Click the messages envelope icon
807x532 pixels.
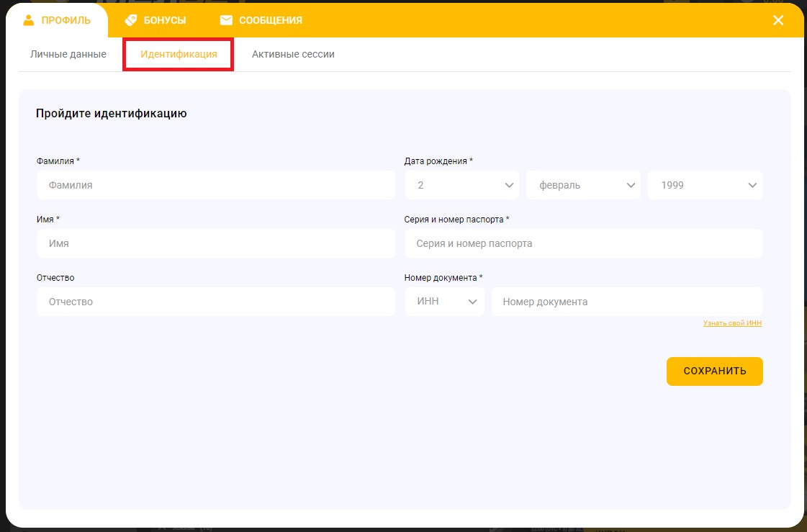tap(226, 20)
